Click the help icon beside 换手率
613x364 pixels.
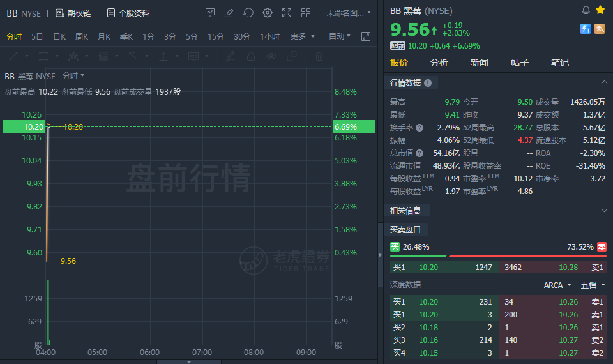pos(420,128)
